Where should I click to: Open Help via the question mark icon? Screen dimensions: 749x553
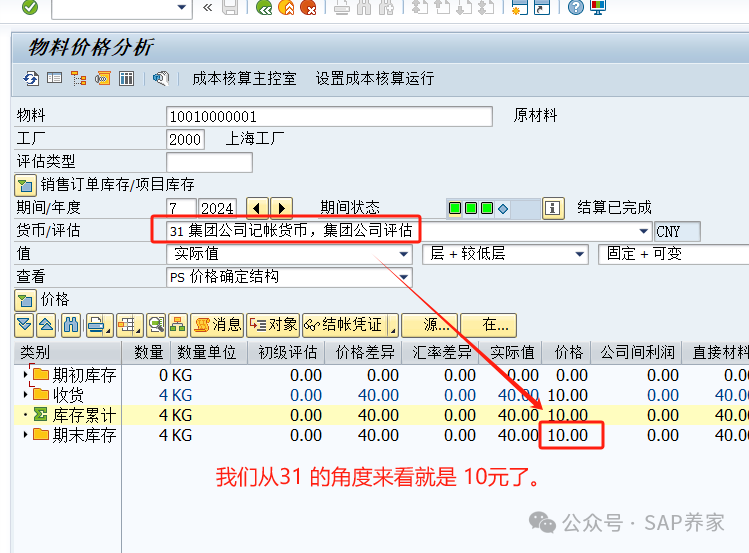pos(576,7)
